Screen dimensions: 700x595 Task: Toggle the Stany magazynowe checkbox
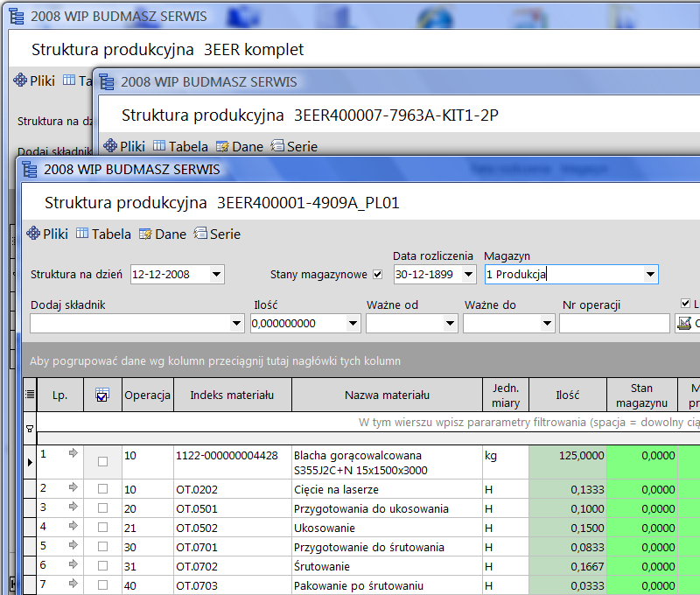[378, 274]
